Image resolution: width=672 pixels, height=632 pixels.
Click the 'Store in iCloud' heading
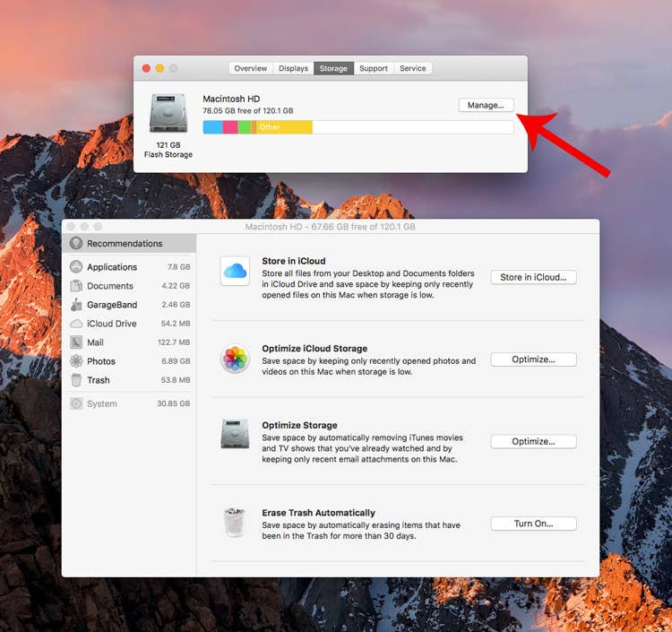point(294,261)
